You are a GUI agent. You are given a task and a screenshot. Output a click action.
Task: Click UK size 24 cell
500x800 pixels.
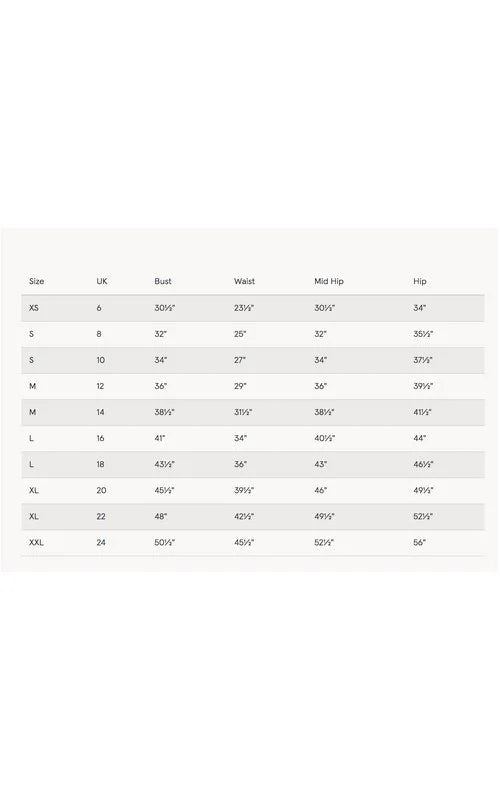click(x=101, y=542)
